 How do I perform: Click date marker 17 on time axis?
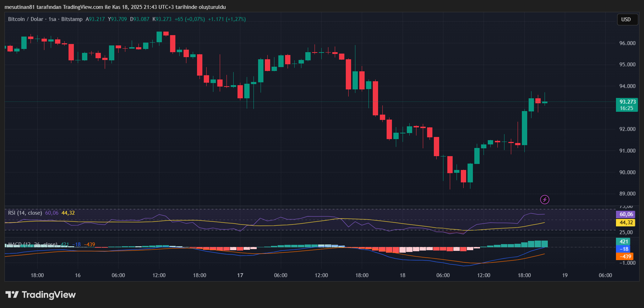point(240,275)
